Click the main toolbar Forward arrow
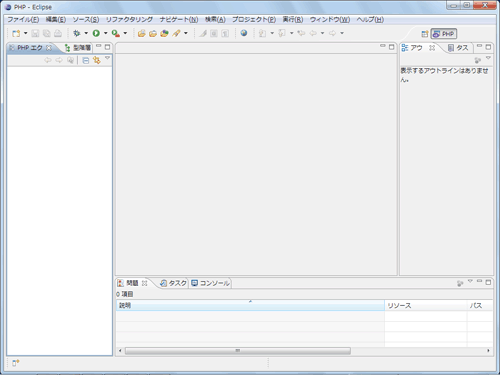The width and height of the screenshot is (500, 375). coord(332,33)
